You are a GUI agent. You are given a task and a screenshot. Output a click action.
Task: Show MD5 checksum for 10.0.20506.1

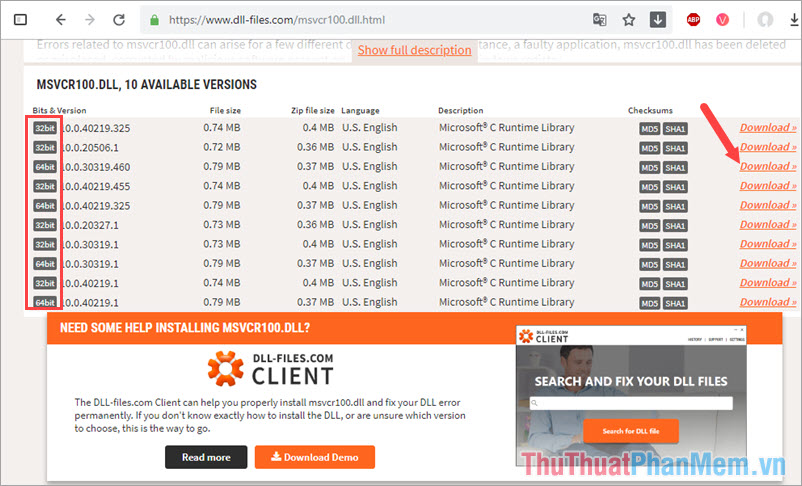[650, 148]
